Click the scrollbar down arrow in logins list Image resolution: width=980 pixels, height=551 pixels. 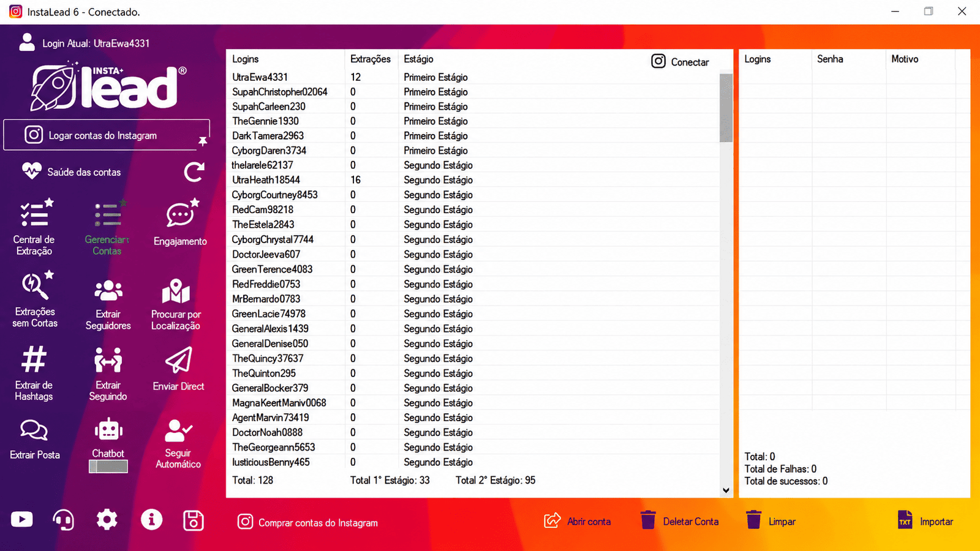[726, 490]
